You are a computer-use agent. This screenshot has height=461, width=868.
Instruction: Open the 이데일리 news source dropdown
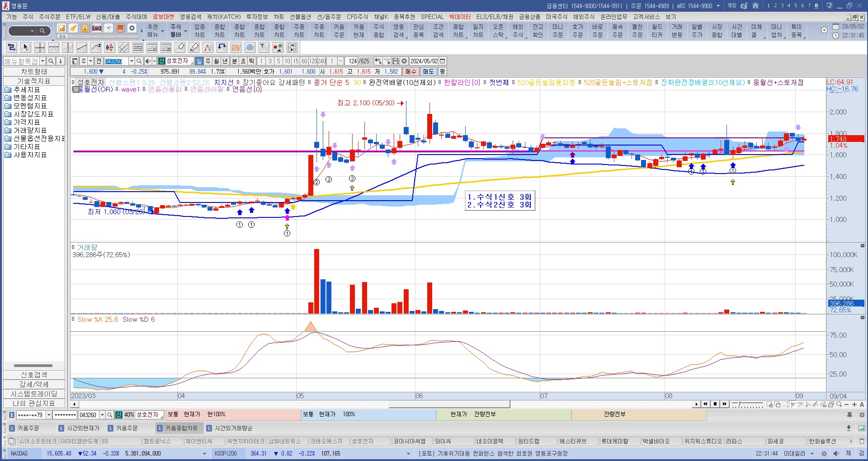coord(812,453)
